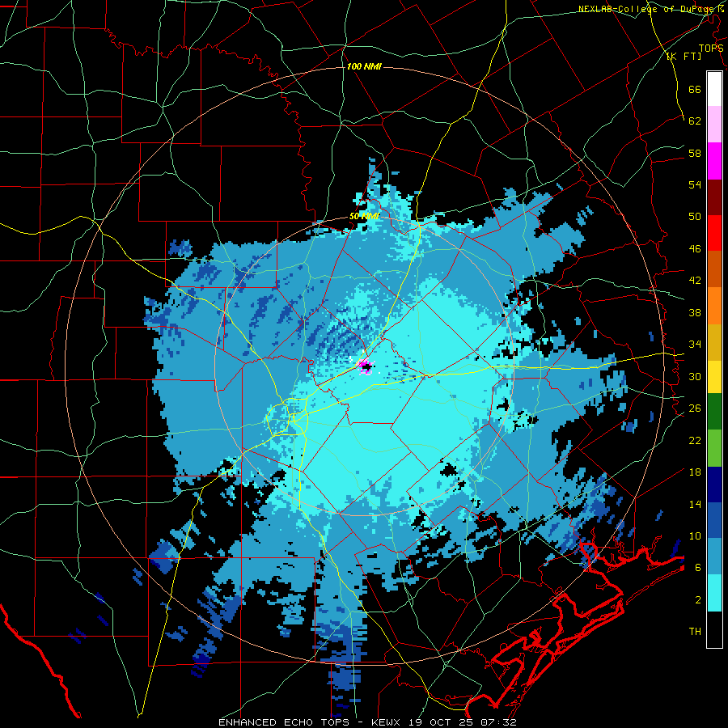
Task: Click the '62' legend value
Action: tap(695, 121)
